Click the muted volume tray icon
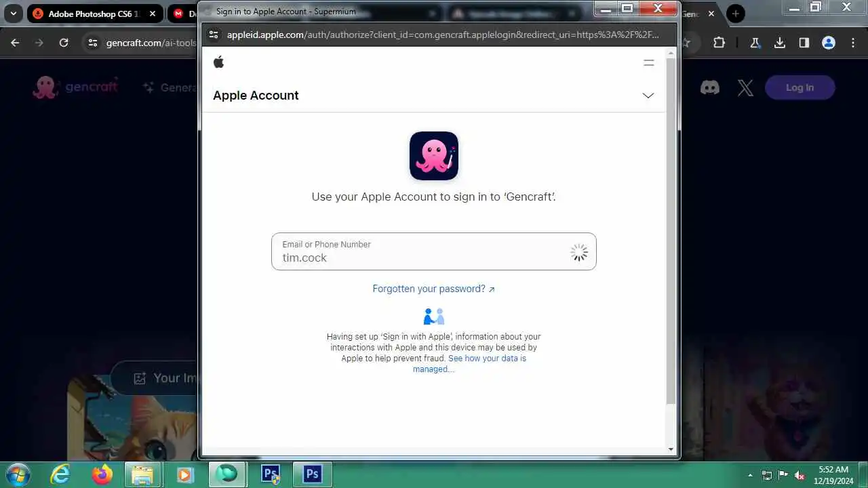The image size is (868, 488). pyautogui.click(x=800, y=474)
